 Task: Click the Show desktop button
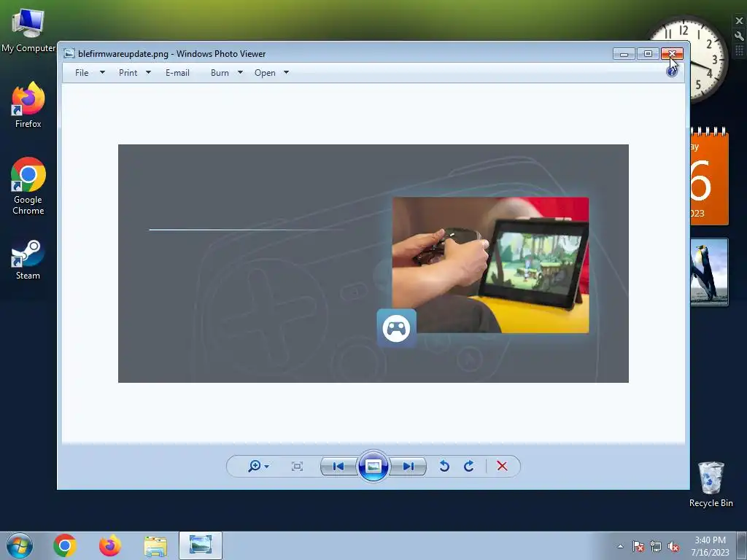point(742,545)
